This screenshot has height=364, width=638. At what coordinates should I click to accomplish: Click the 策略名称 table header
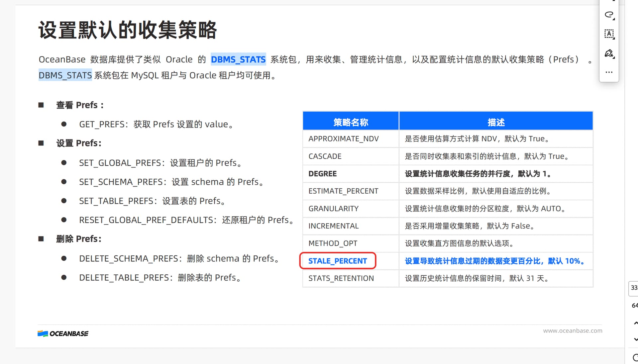pos(351,122)
